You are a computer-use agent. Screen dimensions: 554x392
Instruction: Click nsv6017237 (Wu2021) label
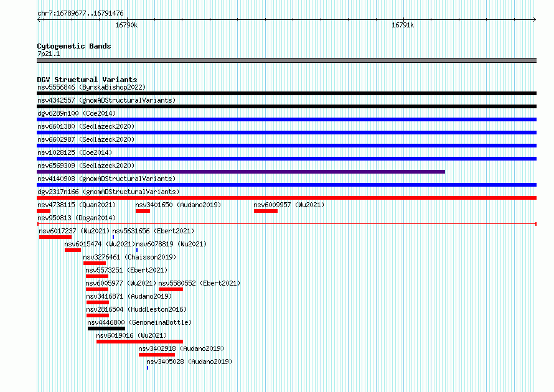74,231
